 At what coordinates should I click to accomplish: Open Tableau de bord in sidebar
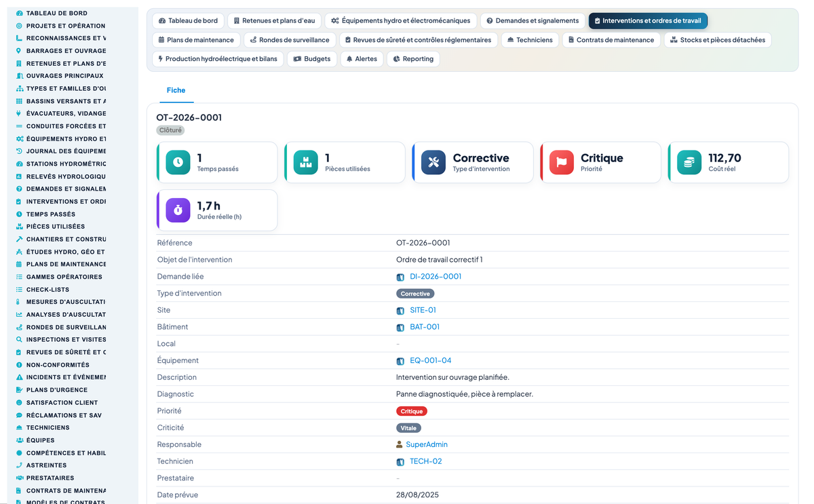tap(58, 13)
